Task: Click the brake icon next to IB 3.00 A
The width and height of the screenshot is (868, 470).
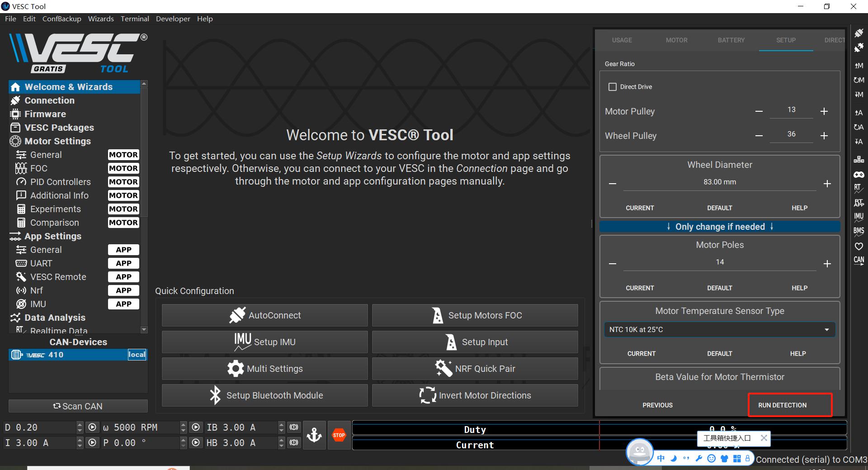Action: (x=294, y=427)
